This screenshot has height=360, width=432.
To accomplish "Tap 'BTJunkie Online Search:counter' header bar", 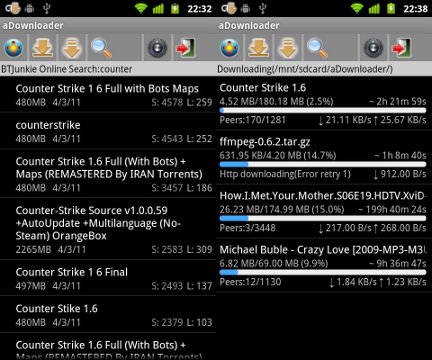I will 108,69.
